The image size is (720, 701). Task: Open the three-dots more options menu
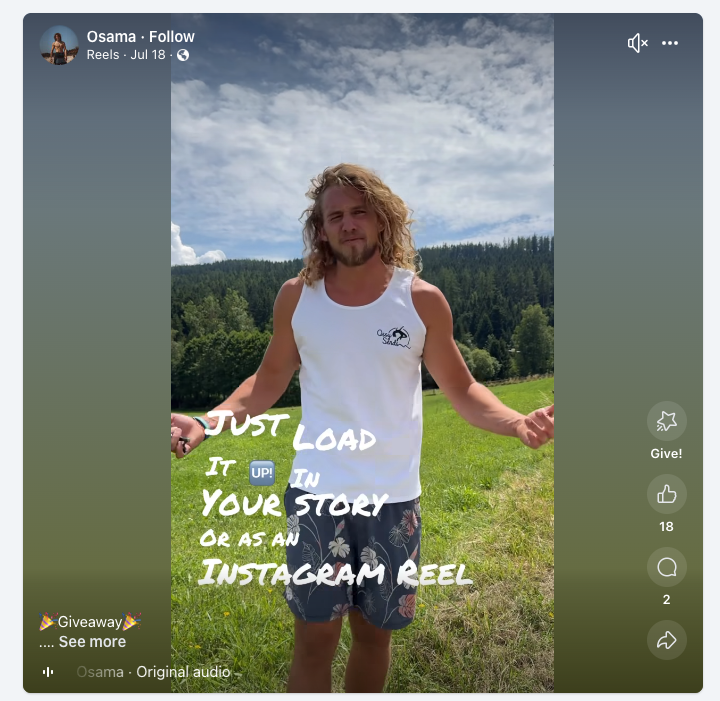click(x=669, y=43)
